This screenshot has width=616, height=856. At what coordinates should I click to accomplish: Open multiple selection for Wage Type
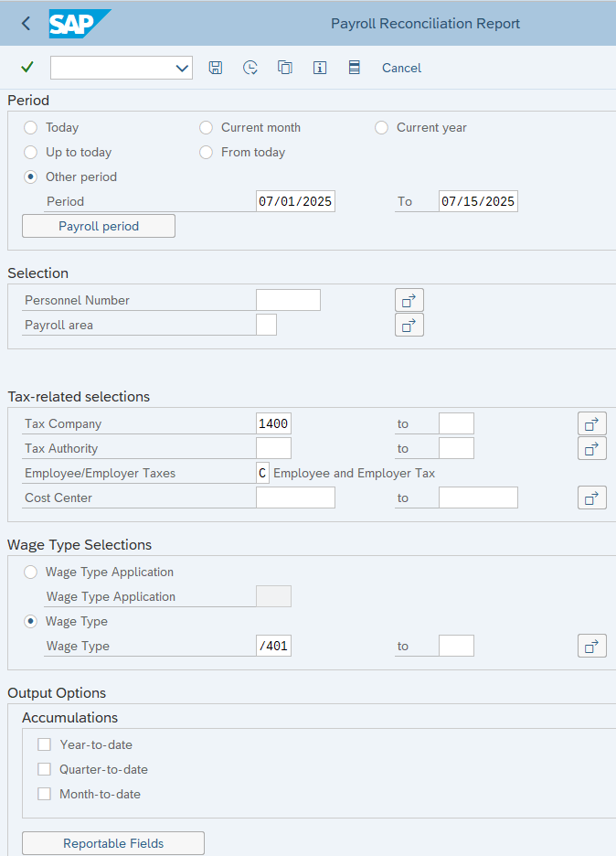(x=591, y=646)
